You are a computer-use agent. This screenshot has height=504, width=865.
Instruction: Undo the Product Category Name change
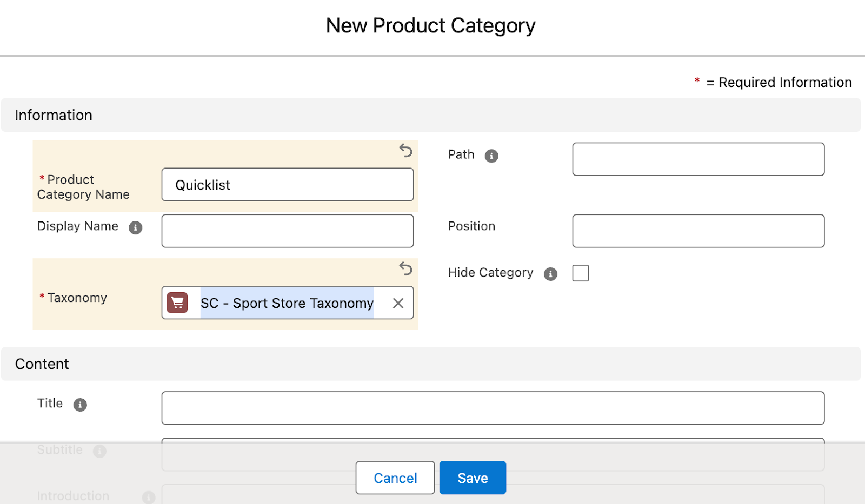(x=405, y=150)
